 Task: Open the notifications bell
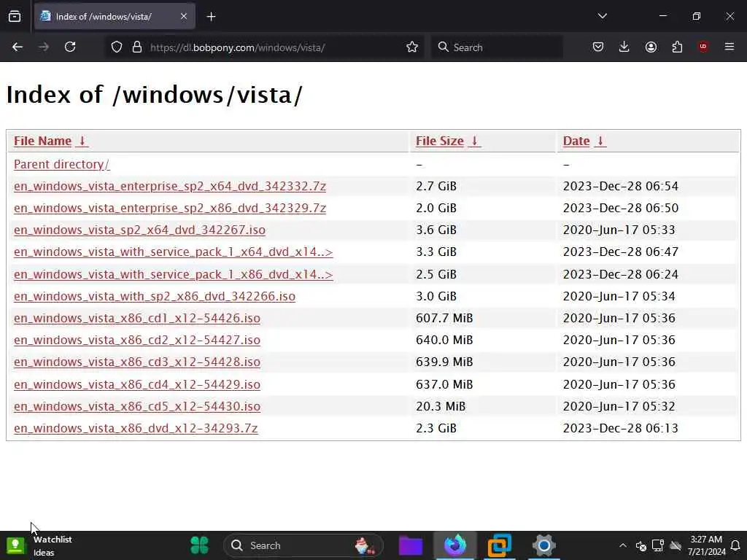click(735, 545)
